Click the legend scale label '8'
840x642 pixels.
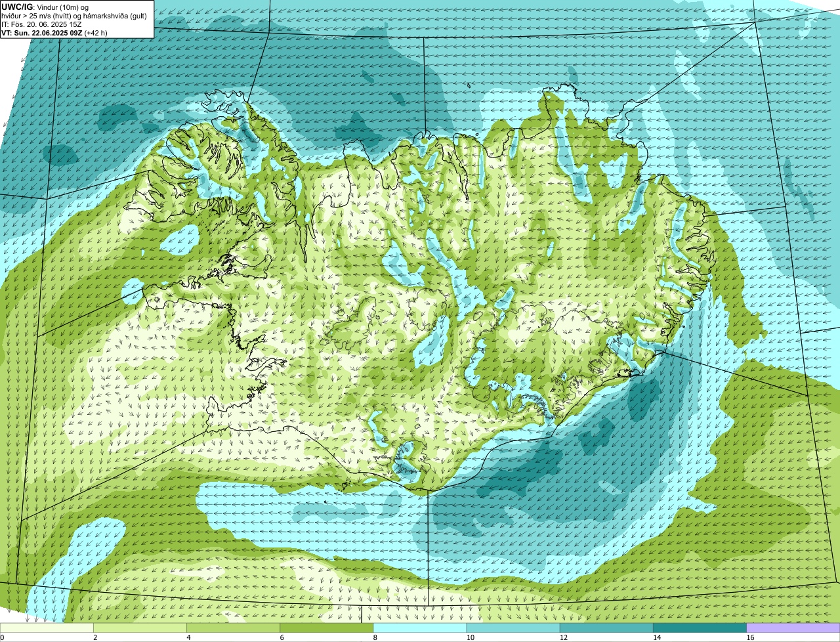point(375,637)
